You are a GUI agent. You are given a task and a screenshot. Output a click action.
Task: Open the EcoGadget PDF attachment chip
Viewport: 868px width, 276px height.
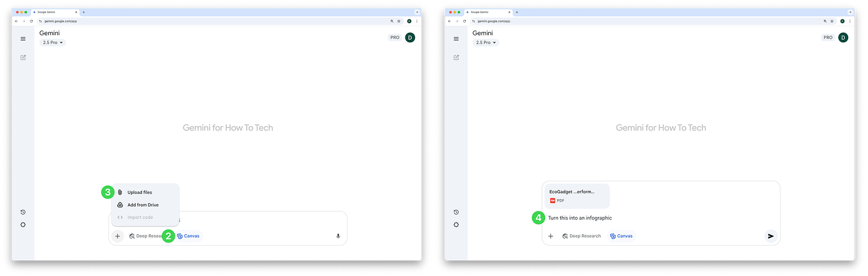pos(577,196)
